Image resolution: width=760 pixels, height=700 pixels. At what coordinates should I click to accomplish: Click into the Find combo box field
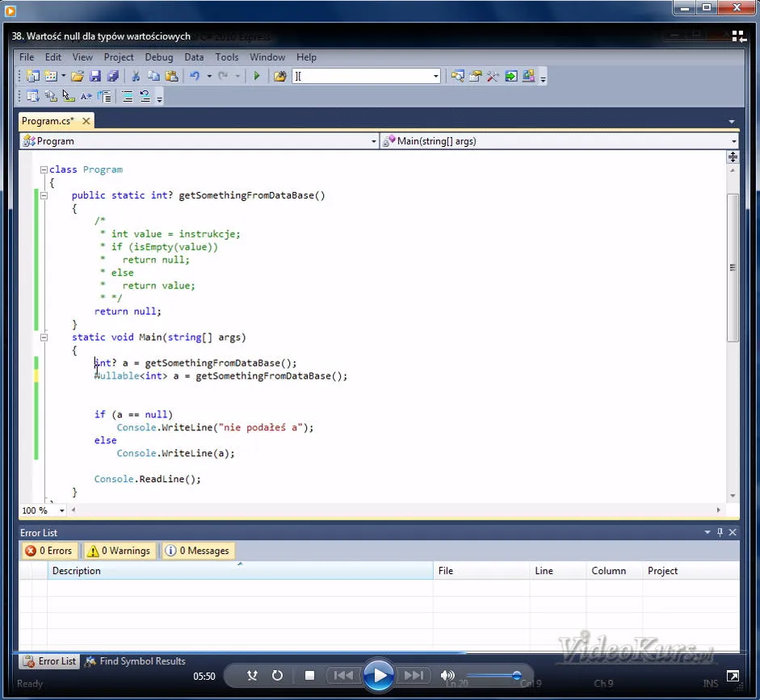tap(362, 76)
